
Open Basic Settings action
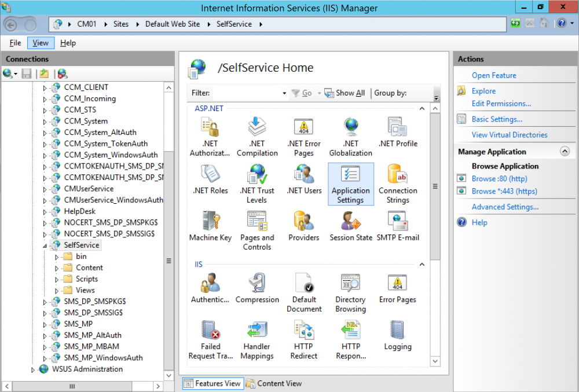click(x=497, y=119)
